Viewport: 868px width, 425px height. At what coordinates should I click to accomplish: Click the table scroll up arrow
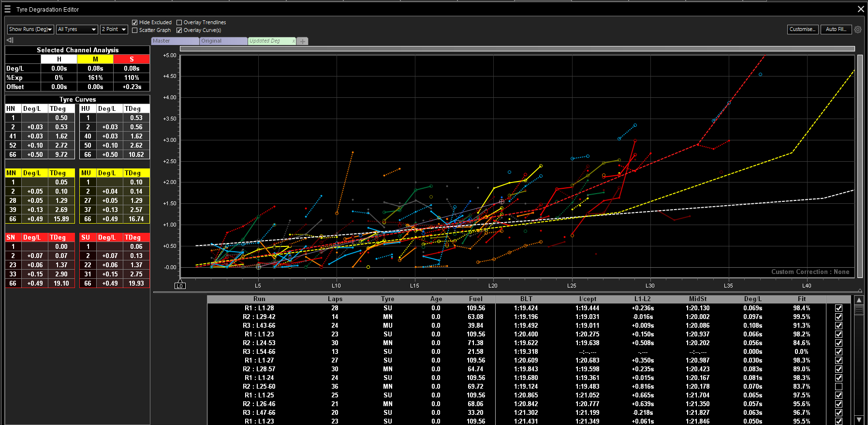pyautogui.click(x=859, y=300)
